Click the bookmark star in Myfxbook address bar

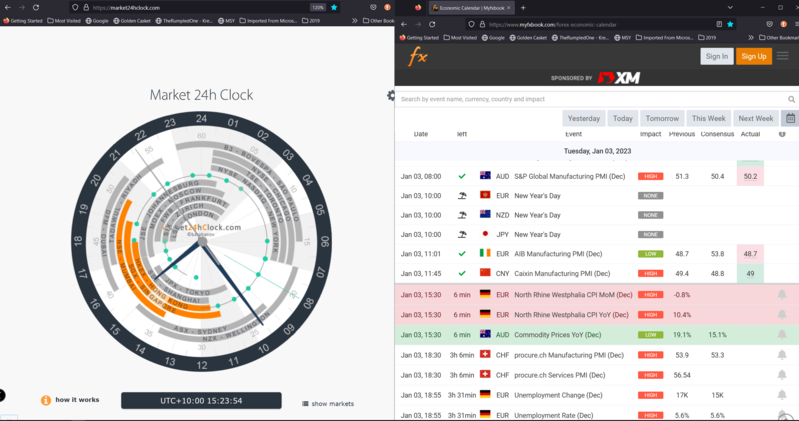[730, 24]
